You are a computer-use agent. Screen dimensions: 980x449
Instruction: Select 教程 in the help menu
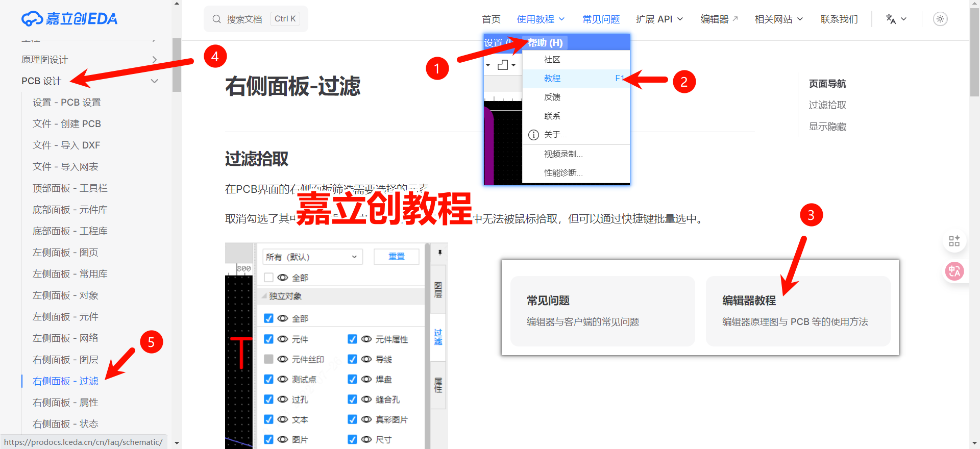pyautogui.click(x=576, y=78)
